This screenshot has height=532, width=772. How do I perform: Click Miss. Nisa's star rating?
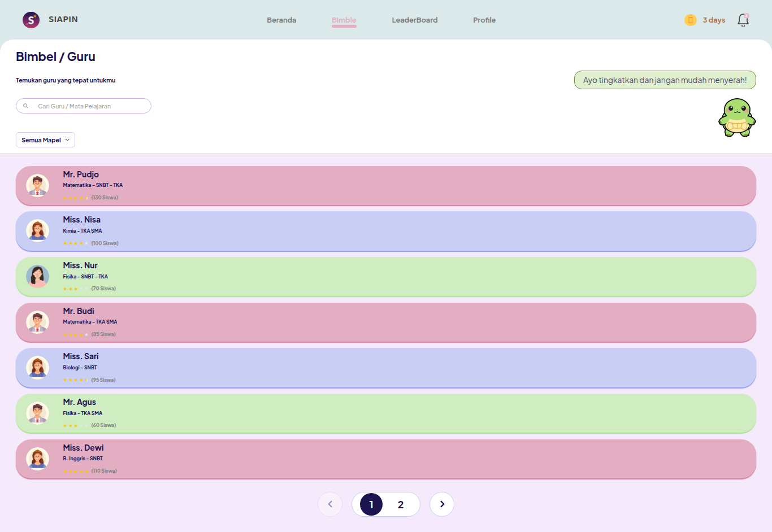(76, 243)
